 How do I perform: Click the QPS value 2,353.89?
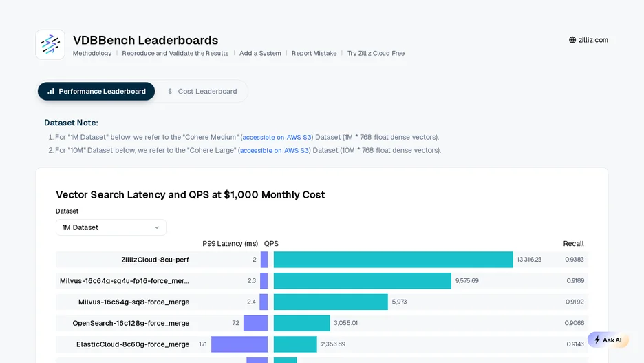click(x=333, y=344)
